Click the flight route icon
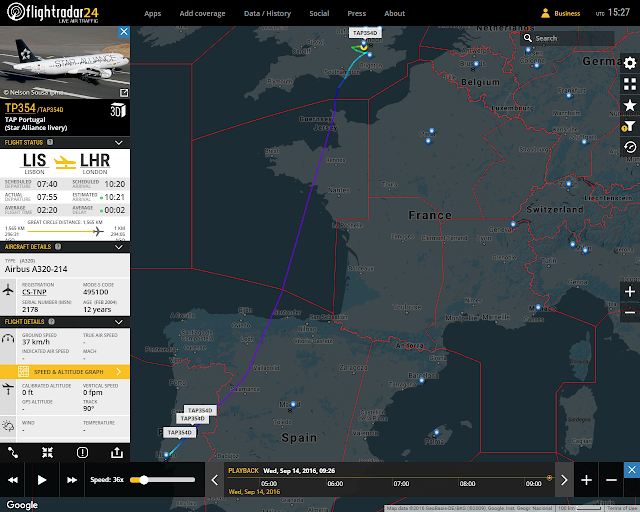Screen dimensions: 640x512 tap(13, 452)
